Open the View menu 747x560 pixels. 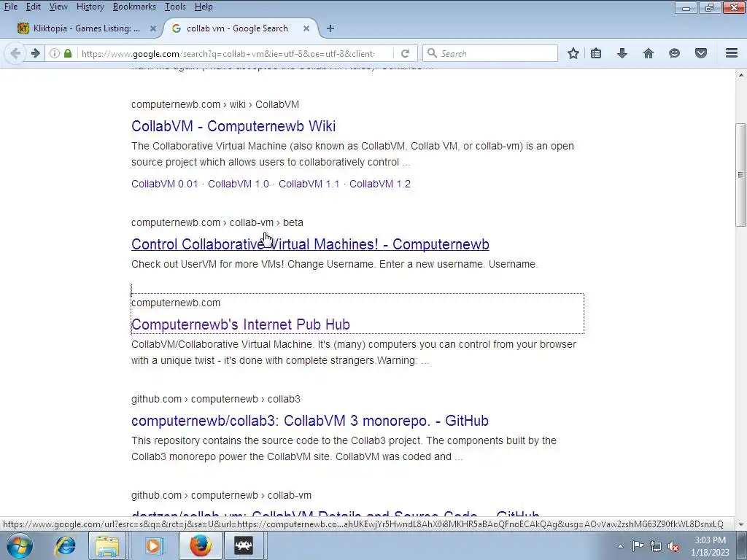click(58, 7)
